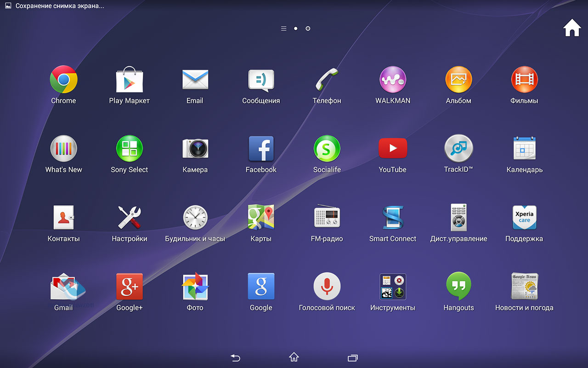Image resolution: width=588 pixels, height=368 pixels.
Task: Open the Камера app
Action: [195, 149]
